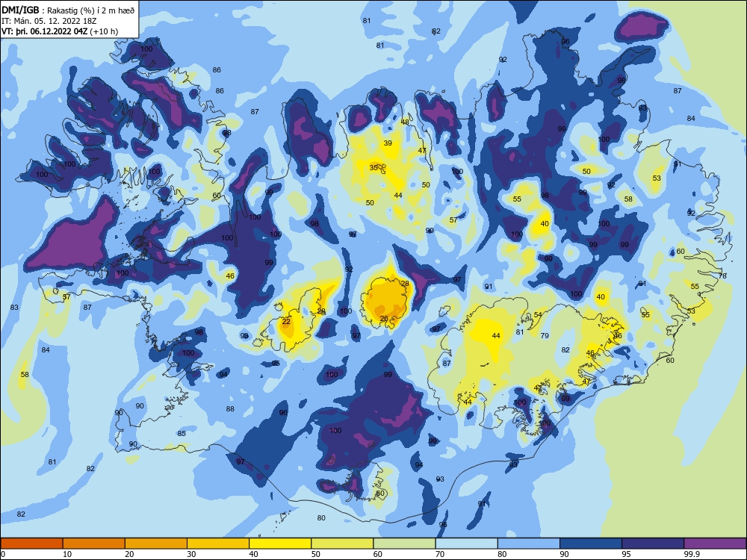Click the humidity value '26' on the map
This screenshot has height=560, width=747.
click(384, 319)
